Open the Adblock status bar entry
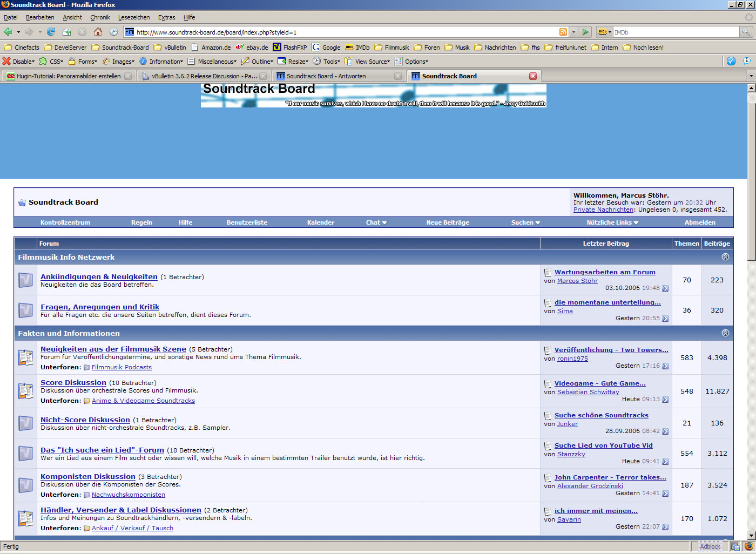This screenshot has height=554, width=756. point(710,546)
